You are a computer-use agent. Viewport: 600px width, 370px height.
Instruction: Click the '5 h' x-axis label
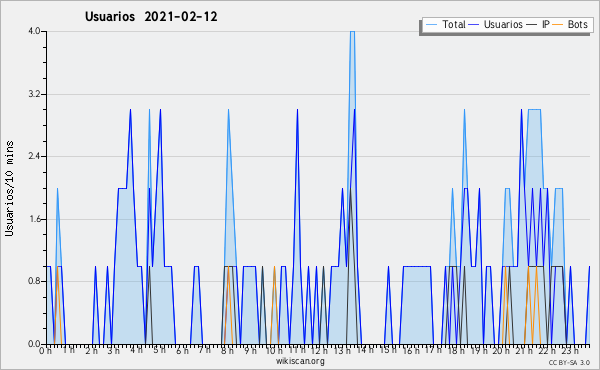159,350
